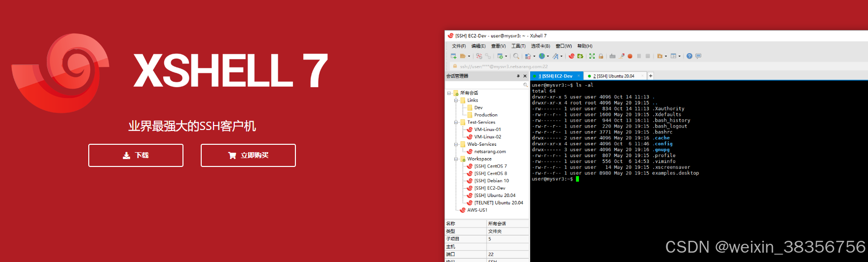Start recording with the red circle icon
The height and width of the screenshot is (262, 868).
[630, 56]
